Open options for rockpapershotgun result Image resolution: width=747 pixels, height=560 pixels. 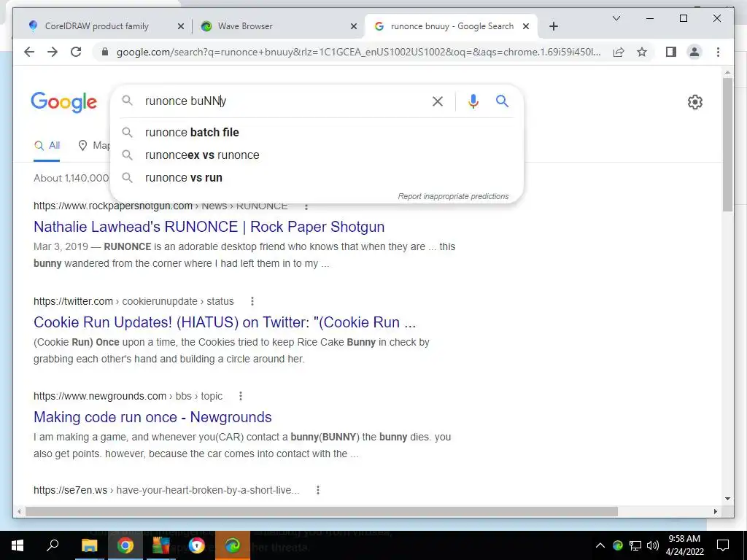pyautogui.click(x=306, y=206)
